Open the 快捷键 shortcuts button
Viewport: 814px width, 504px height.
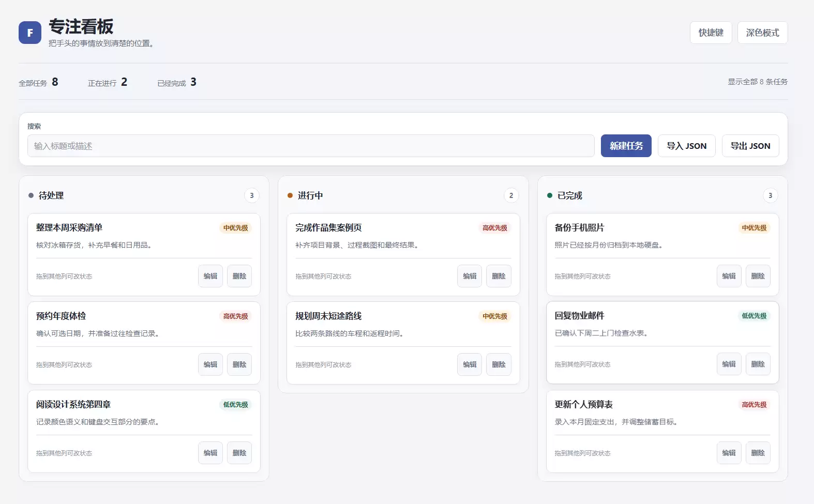click(711, 33)
